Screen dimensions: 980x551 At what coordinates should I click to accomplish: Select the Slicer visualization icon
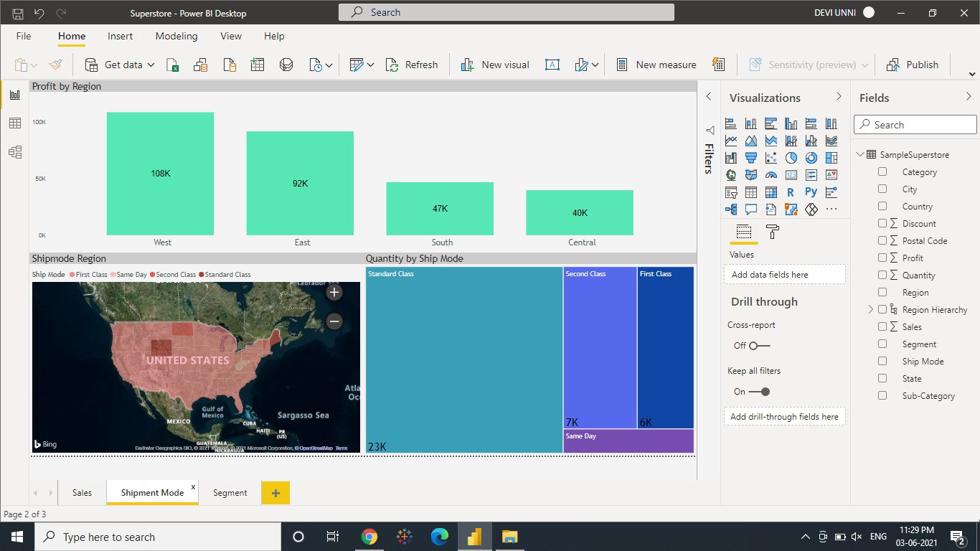point(731,192)
